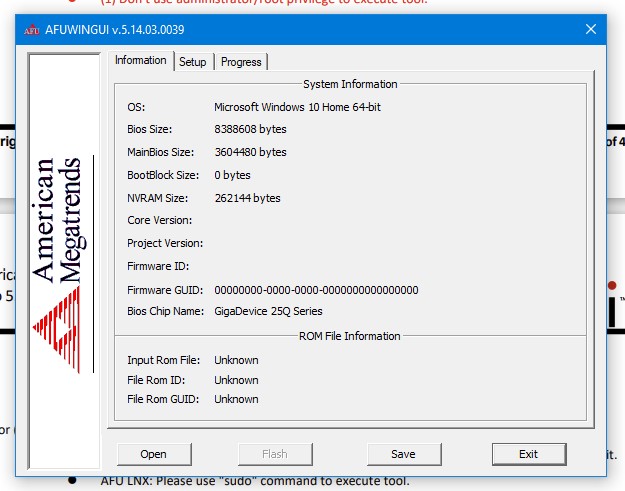Click the Open button
Viewport: 625px width, 491px height.
154,454
